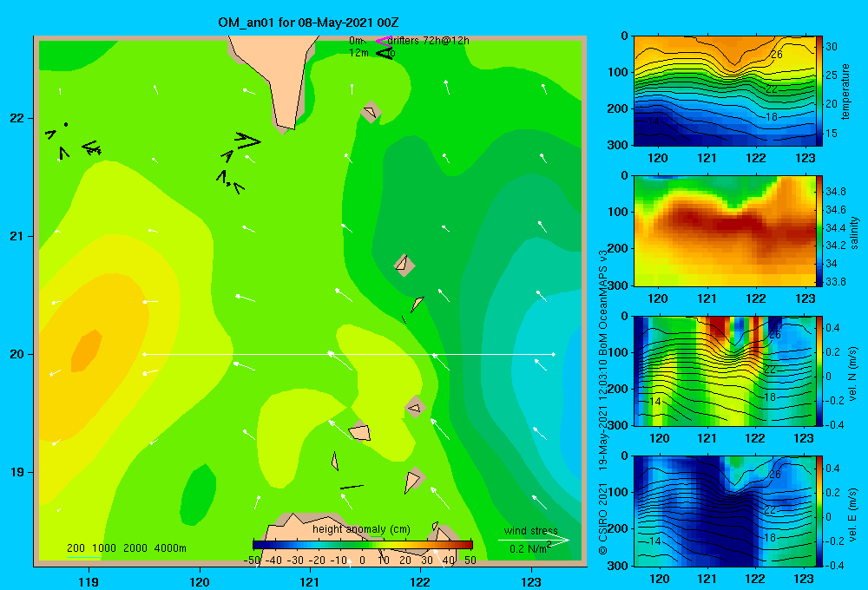Click latitude label 19 on the main map

17,472
